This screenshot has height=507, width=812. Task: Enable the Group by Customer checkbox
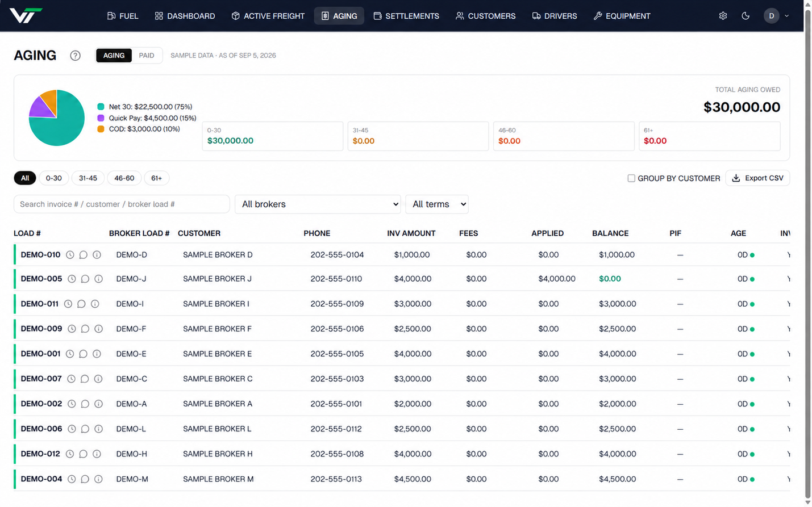coord(631,178)
